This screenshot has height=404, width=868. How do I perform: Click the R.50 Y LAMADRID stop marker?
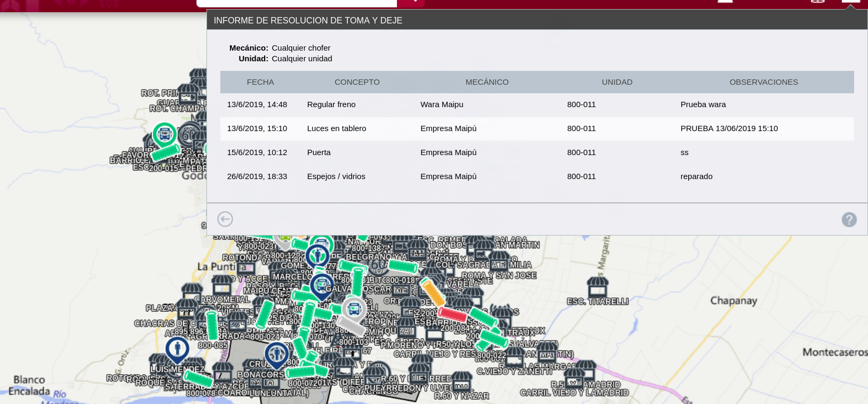click(x=575, y=375)
